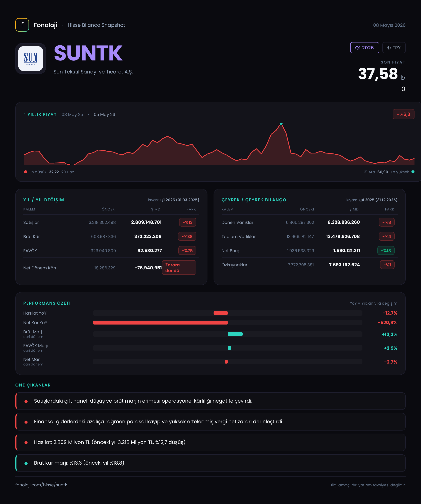Screen dimensions: 421x504
Task: Click the Toplam Varlıklar -%4 badge
Action: click(x=387, y=236)
